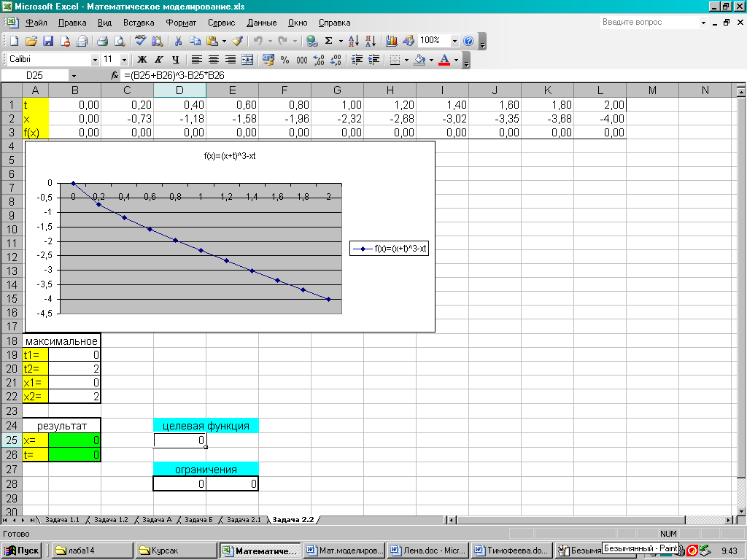
Task: Click the Cut scissors icon
Action: [177, 41]
